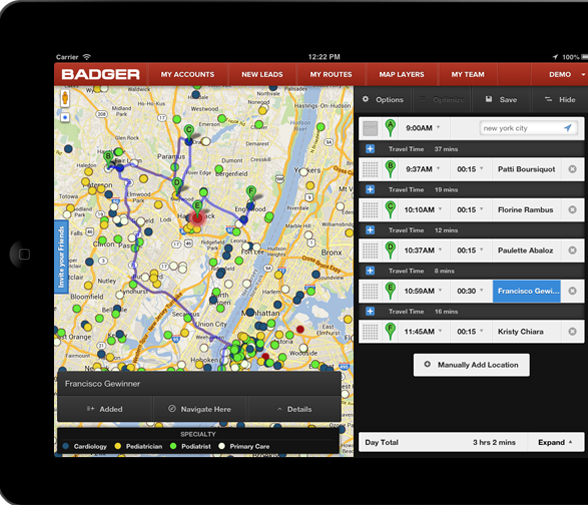Open the Invite your Friends side tab

pos(61,257)
